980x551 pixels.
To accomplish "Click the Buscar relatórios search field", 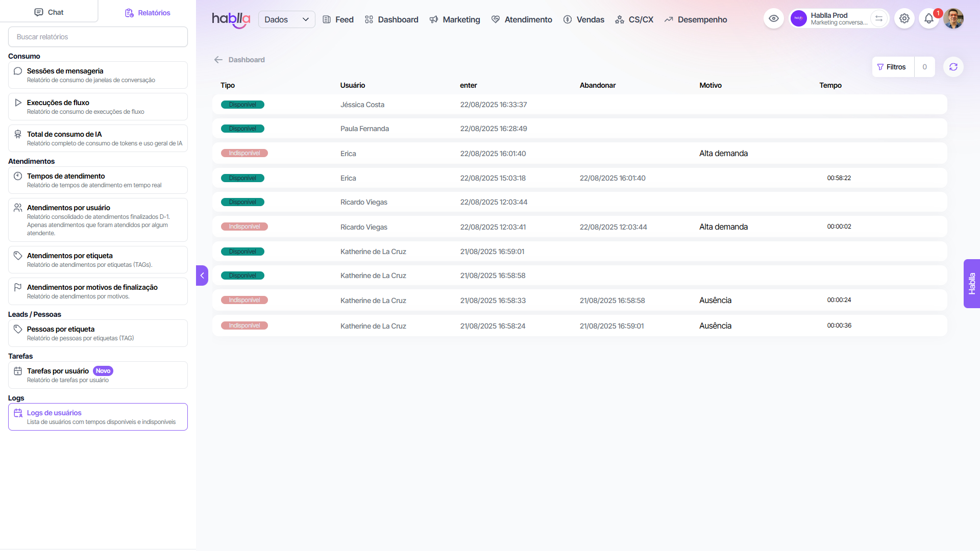I will [x=98, y=37].
